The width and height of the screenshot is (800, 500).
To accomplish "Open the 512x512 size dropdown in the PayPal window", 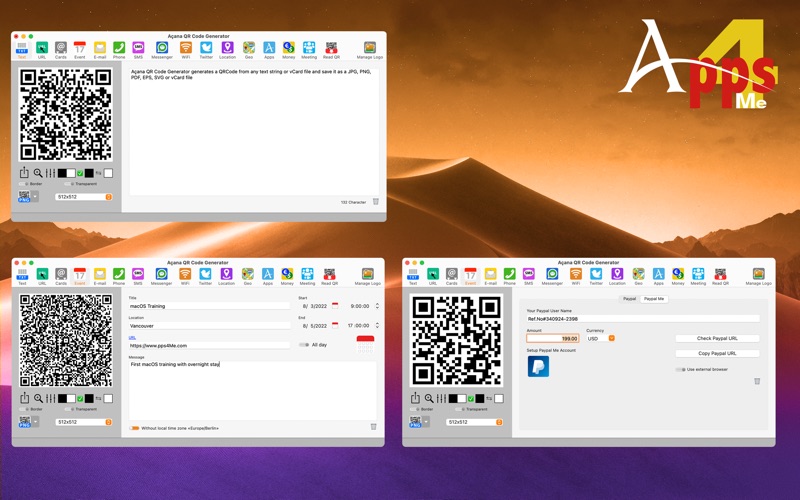I will coord(474,422).
